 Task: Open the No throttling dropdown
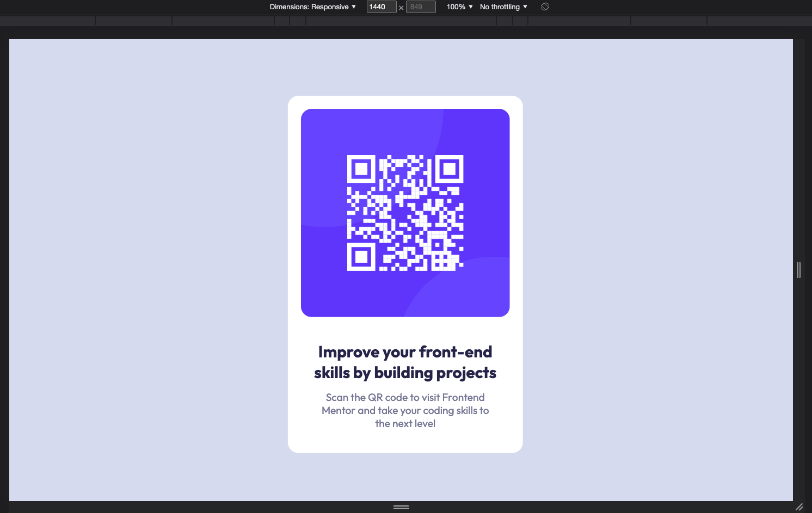[503, 7]
